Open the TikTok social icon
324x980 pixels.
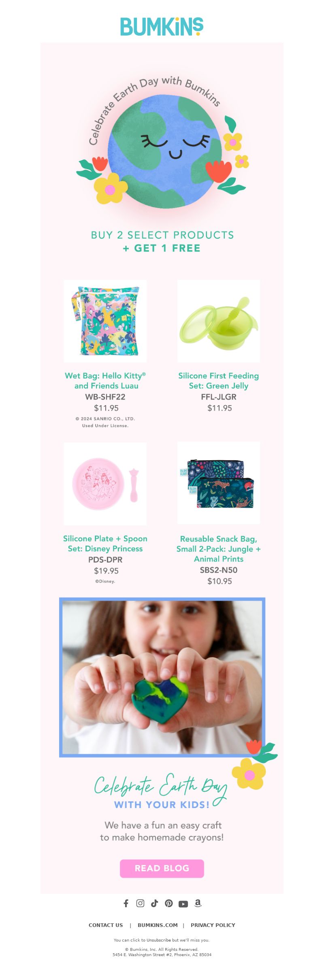pyautogui.click(x=154, y=903)
